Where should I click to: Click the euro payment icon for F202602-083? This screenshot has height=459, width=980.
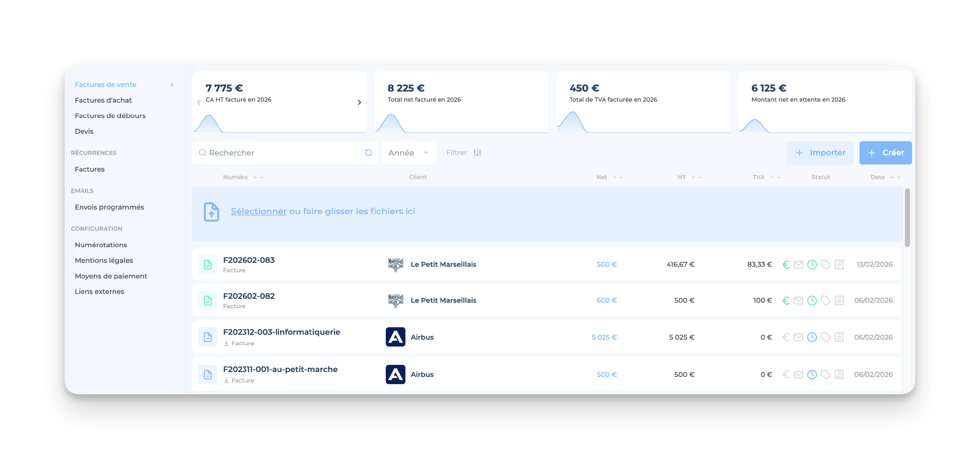click(x=786, y=264)
